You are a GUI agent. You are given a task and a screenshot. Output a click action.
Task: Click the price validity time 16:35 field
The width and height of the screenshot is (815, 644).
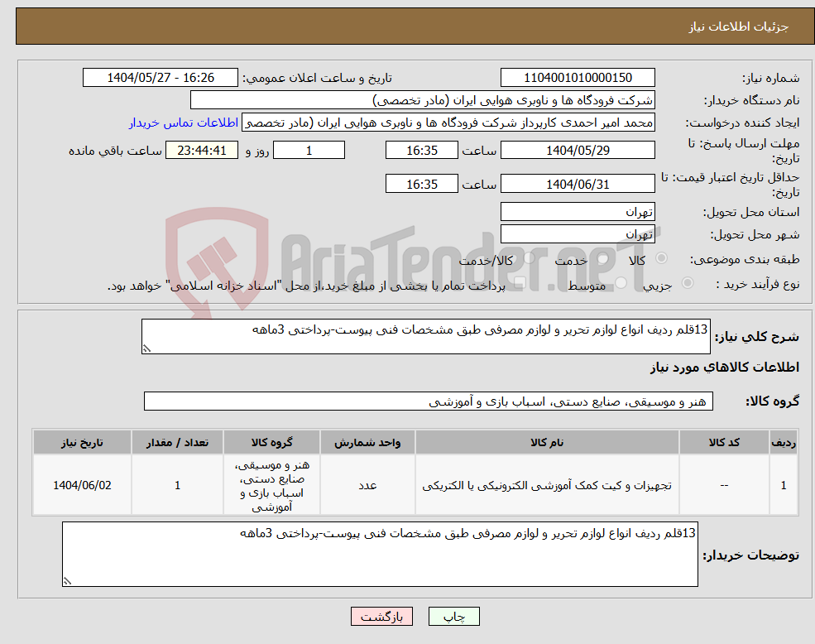(x=421, y=184)
